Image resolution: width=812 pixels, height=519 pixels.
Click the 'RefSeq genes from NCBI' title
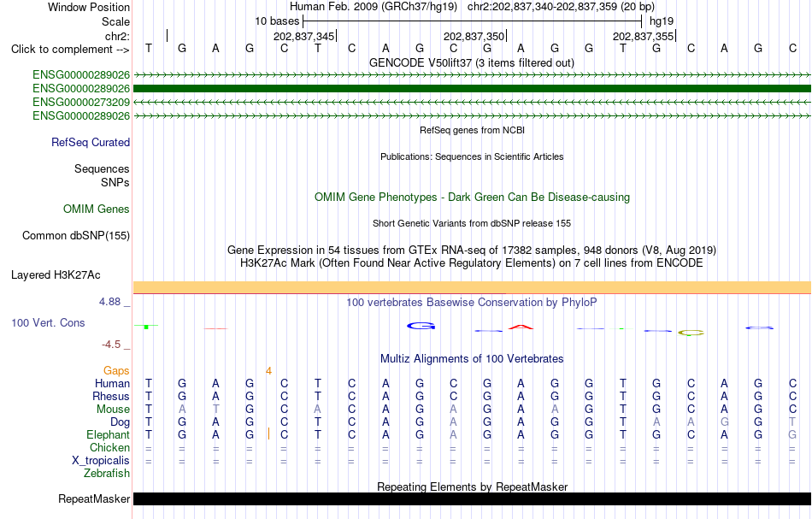pyautogui.click(x=472, y=130)
